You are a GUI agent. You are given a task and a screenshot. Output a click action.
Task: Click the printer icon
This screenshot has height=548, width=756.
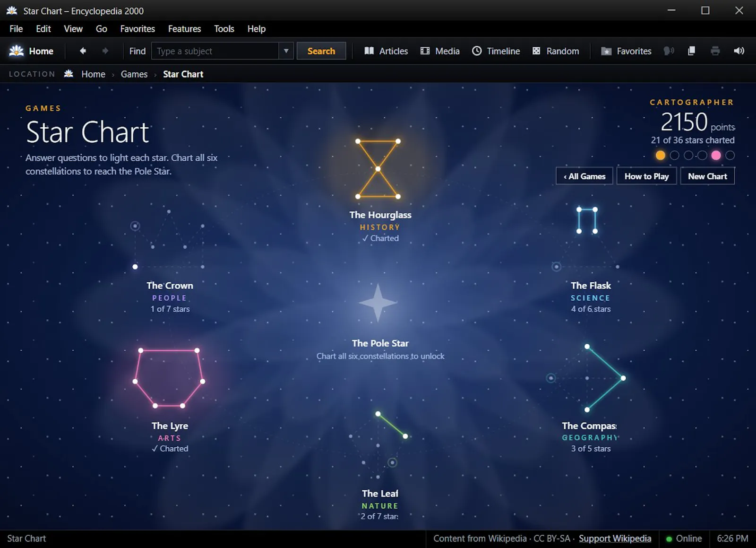[715, 51]
